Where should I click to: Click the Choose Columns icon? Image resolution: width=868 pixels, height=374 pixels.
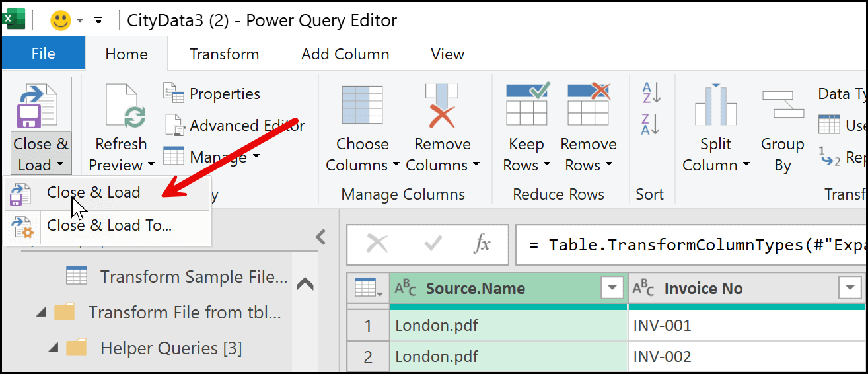(361, 106)
